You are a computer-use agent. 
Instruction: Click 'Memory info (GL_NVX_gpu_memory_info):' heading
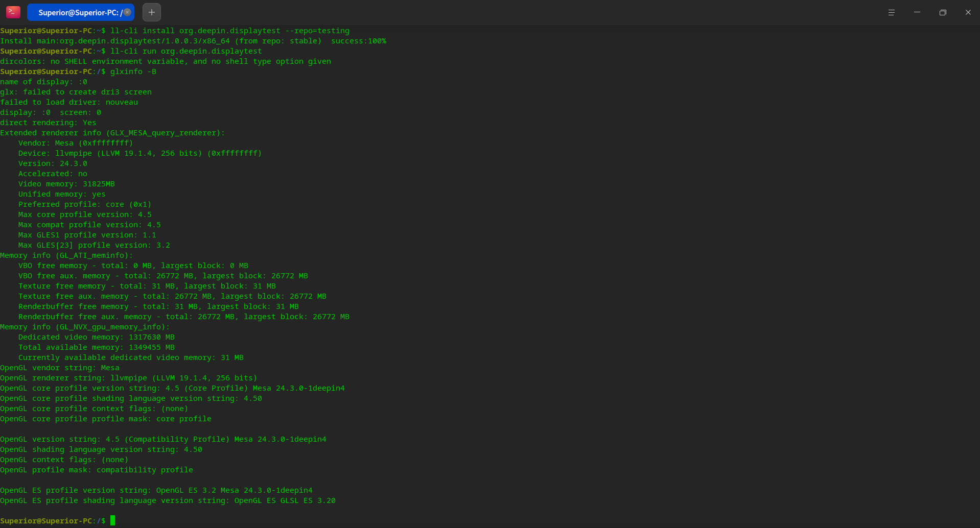85,327
